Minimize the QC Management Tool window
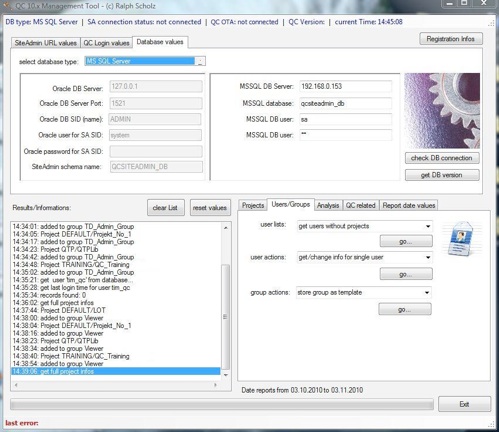This screenshot has height=432, width=499. pyautogui.click(x=450, y=3)
